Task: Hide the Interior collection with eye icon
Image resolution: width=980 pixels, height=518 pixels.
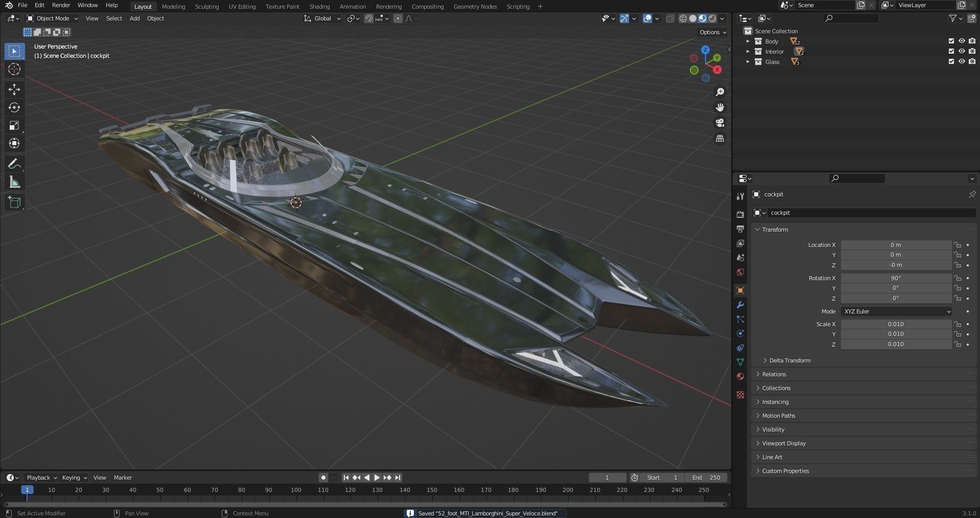Action: 962,52
